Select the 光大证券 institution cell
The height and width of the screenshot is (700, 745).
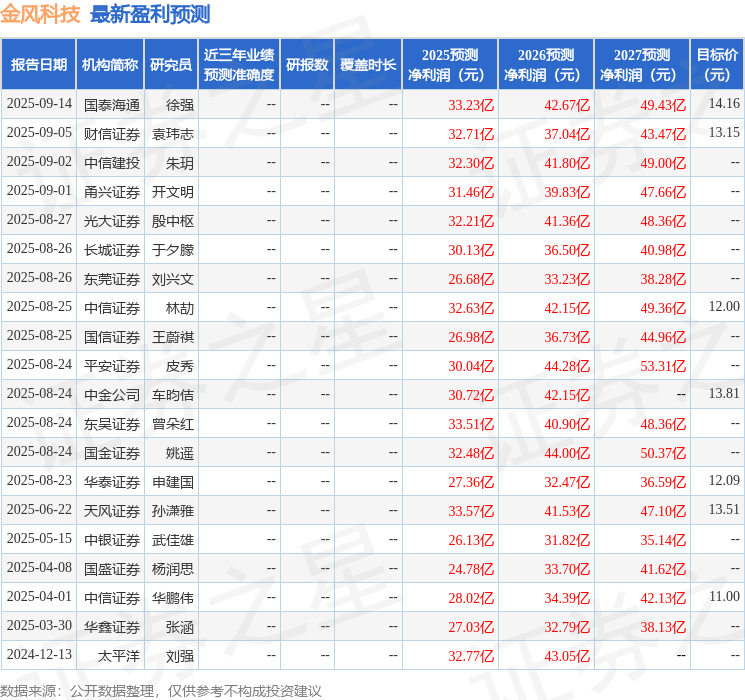112,221
